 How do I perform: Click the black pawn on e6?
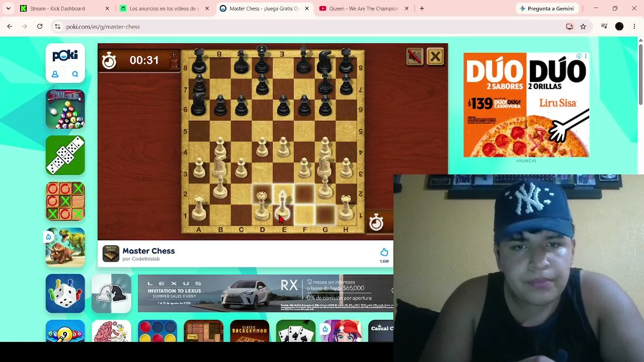point(283,105)
